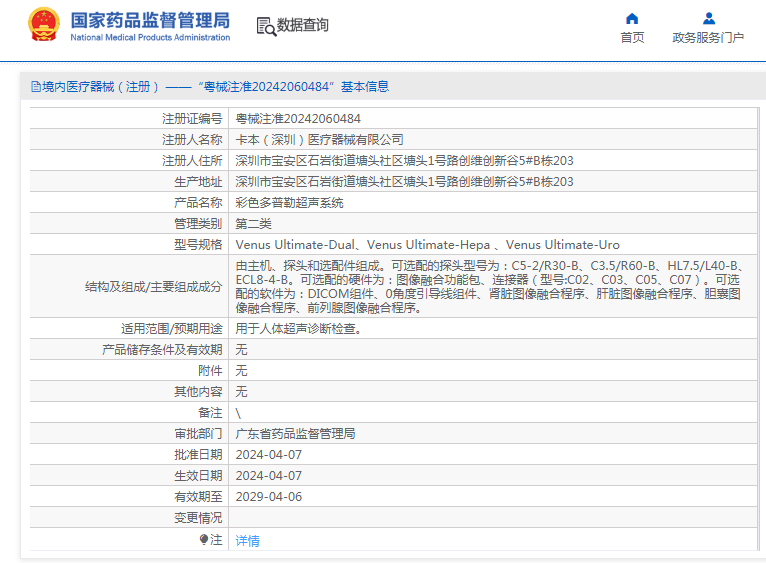
Task: Click the 批准日期 value 2024-04-07
Action: coord(269,455)
